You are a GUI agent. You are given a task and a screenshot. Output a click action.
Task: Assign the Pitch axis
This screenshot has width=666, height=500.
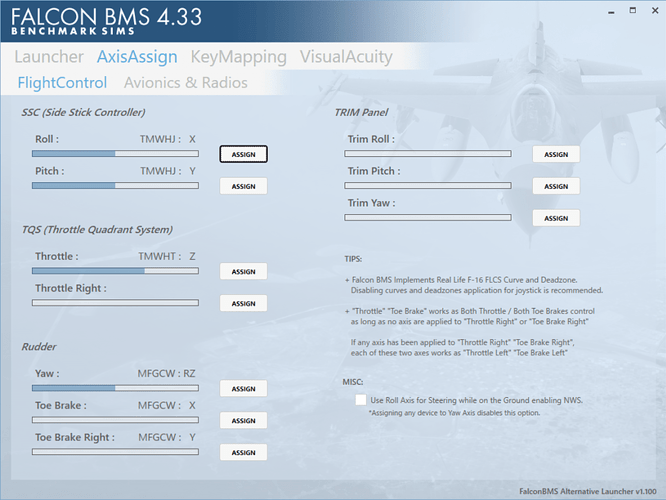click(x=243, y=186)
